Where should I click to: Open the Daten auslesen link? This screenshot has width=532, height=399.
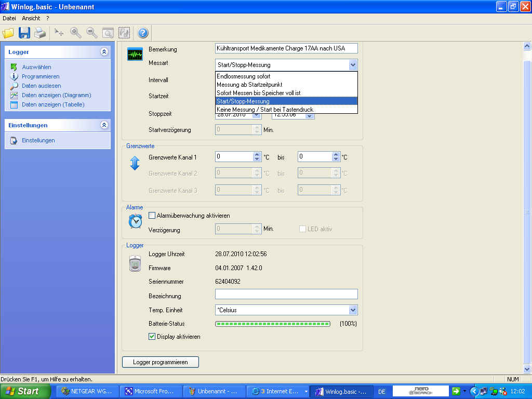42,86
